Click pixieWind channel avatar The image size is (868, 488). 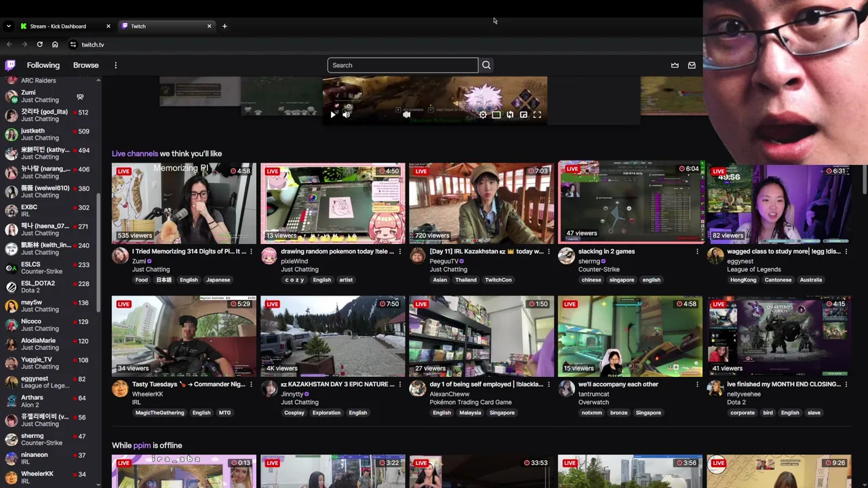coord(269,256)
